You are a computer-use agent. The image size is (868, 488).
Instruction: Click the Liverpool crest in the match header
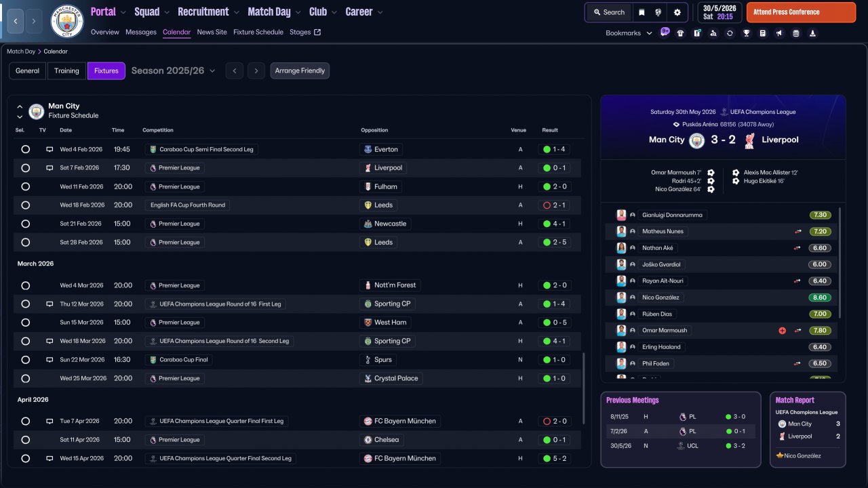click(749, 140)
